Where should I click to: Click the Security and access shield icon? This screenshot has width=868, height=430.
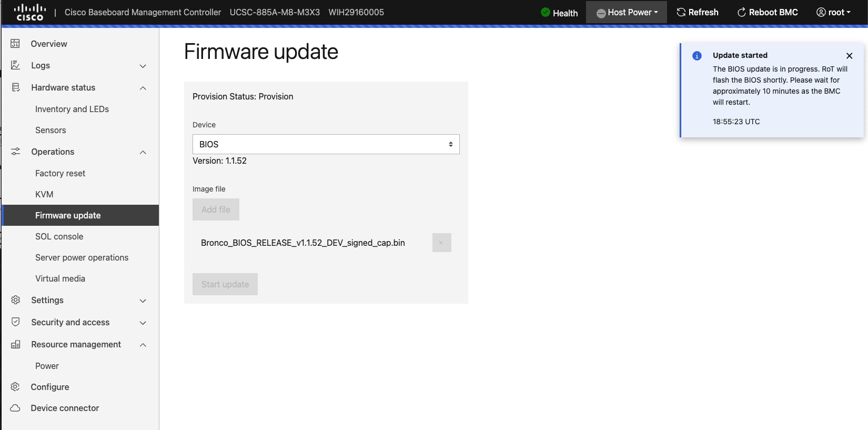coord(16,322)
